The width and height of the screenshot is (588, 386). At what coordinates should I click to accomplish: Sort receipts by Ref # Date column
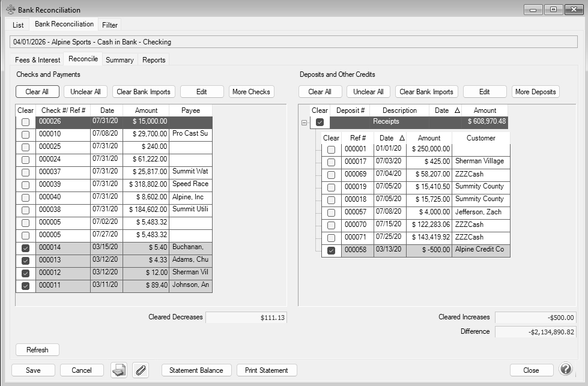(390, 138)
